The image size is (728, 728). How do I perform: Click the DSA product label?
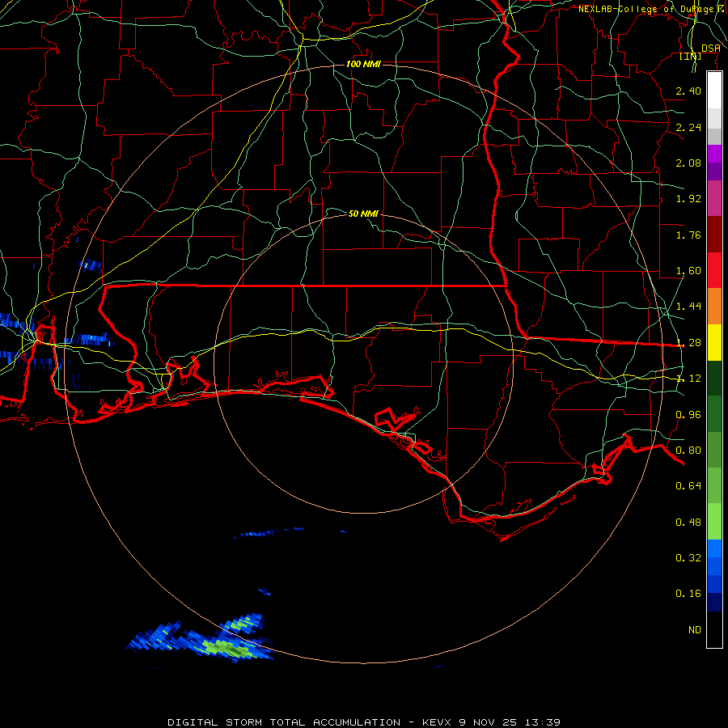[x=711, y=49]
